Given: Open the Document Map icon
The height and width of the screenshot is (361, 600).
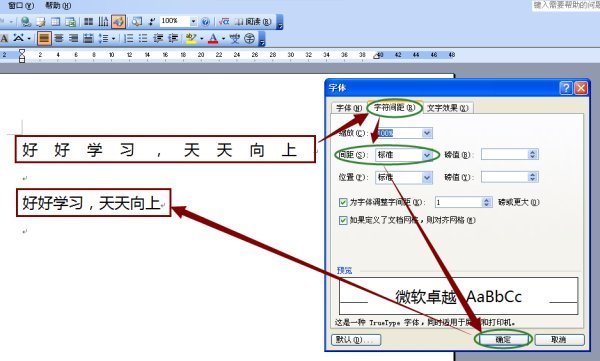Looking at the screenshot, I should (137, 21).
